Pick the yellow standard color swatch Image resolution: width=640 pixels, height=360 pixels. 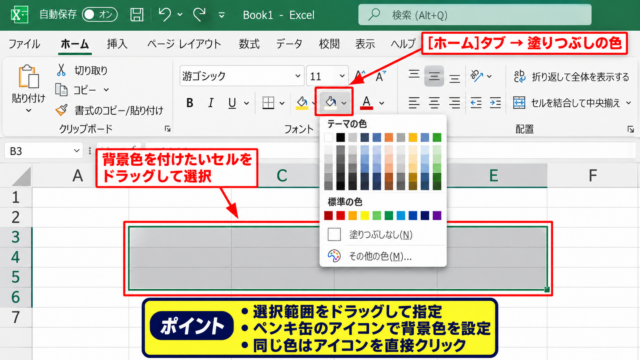[364, 215]
